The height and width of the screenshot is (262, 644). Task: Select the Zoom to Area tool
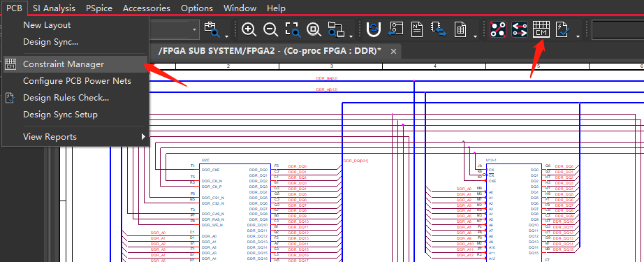point(293,29)
